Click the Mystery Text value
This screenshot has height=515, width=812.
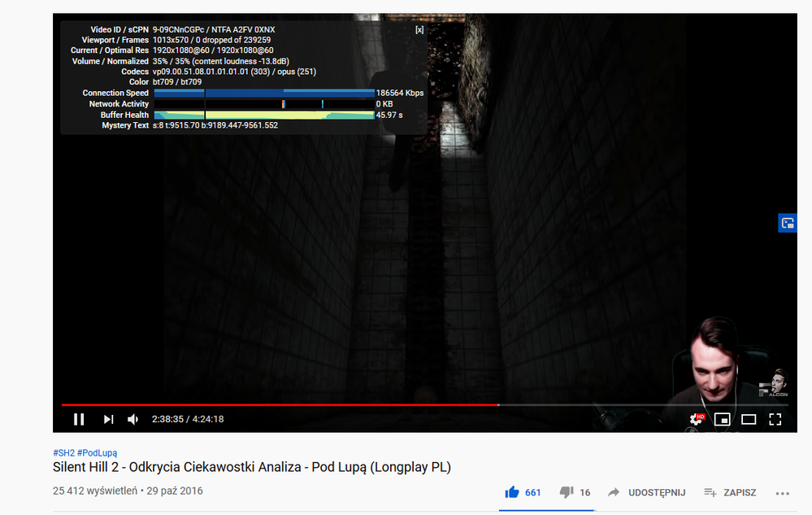tap(215, 125)
